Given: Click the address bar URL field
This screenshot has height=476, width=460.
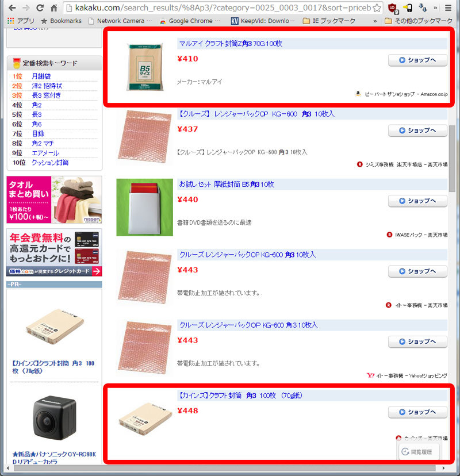Looking at the screenshot, I should (x=223, y=8).
